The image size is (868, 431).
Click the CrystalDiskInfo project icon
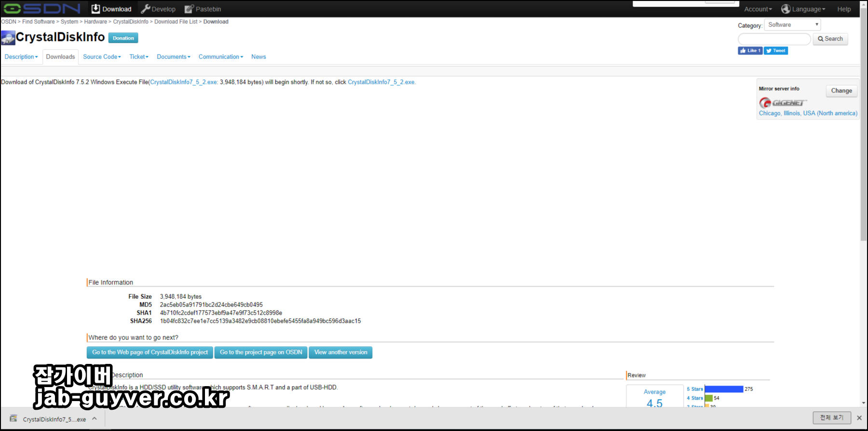click(8, 38)
